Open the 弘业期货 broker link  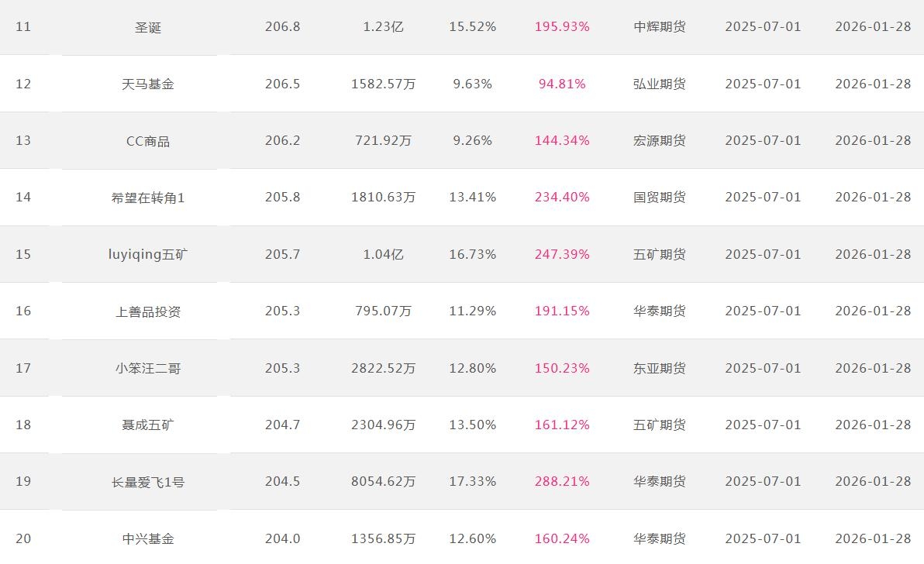[660, 84]
